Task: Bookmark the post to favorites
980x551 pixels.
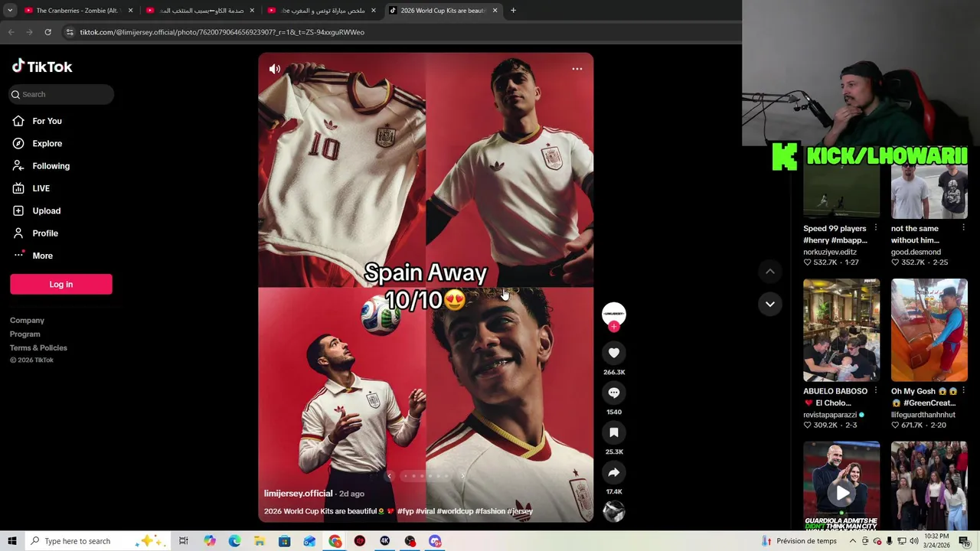Action: pos(614,432)
